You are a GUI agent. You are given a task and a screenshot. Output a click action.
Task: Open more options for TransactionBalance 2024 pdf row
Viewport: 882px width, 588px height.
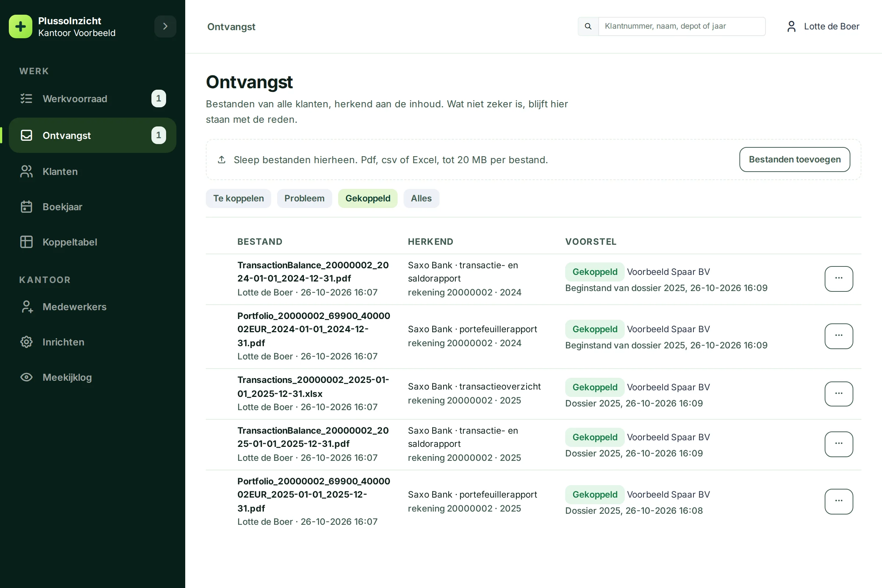tap(839, 279)
